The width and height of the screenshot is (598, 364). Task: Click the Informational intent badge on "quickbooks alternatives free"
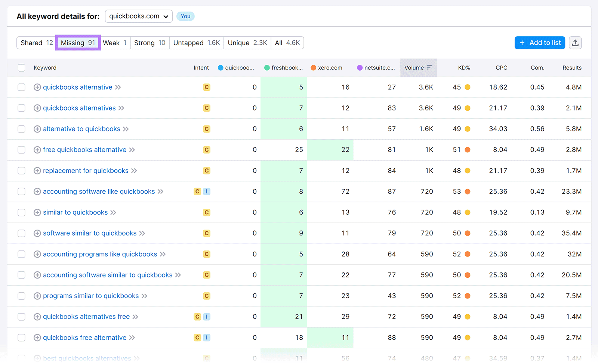click(x=207, y=317)
